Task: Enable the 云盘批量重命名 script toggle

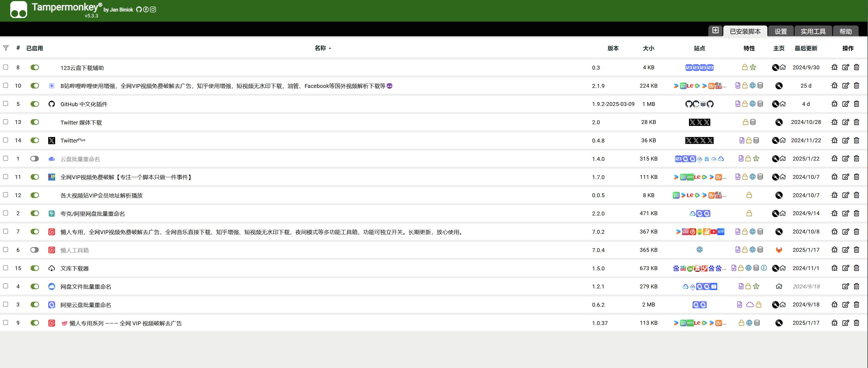Action: [35, 159]
